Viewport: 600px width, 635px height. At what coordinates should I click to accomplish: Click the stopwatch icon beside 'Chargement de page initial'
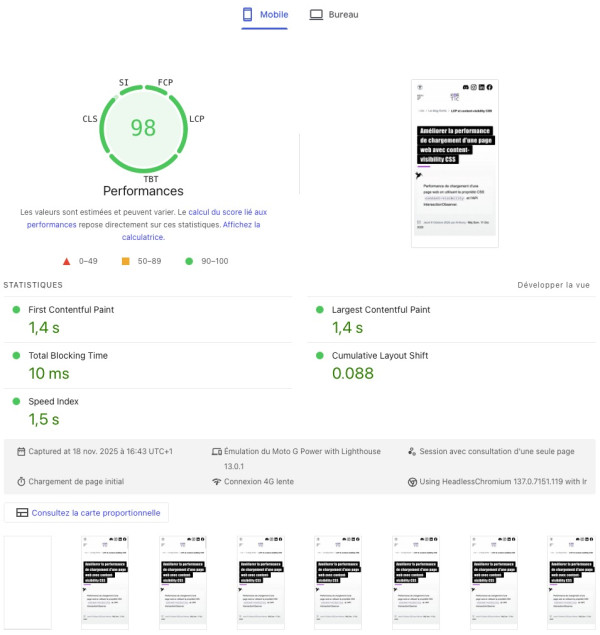21,482
